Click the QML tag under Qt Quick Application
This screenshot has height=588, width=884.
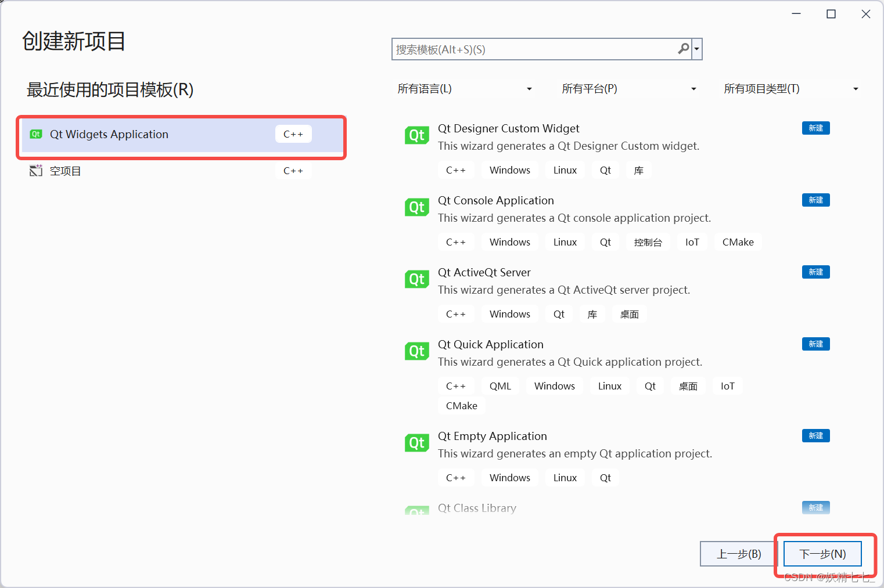(500, 386)
